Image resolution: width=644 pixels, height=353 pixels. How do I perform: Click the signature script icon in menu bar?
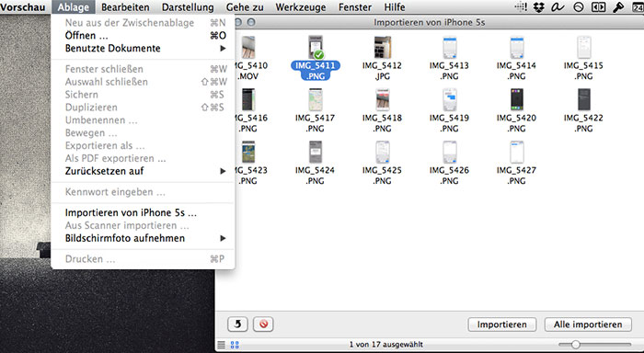558,7
